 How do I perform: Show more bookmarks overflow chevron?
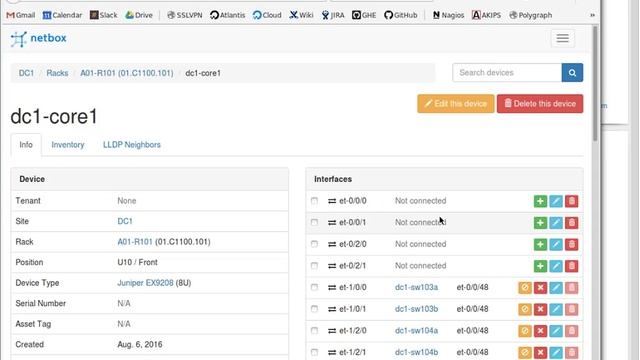592,15
